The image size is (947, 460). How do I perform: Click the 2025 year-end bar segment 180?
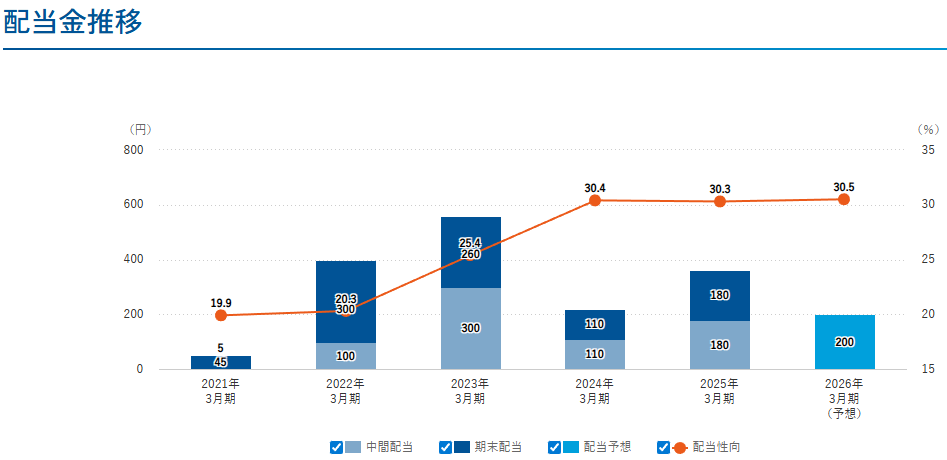click(720, 296)
